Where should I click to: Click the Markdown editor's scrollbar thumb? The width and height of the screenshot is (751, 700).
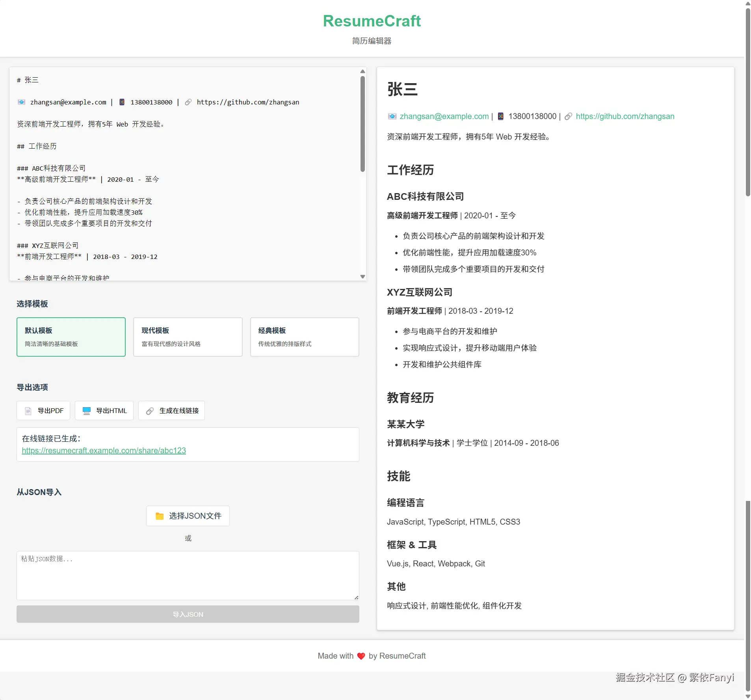tap(362, 124)
